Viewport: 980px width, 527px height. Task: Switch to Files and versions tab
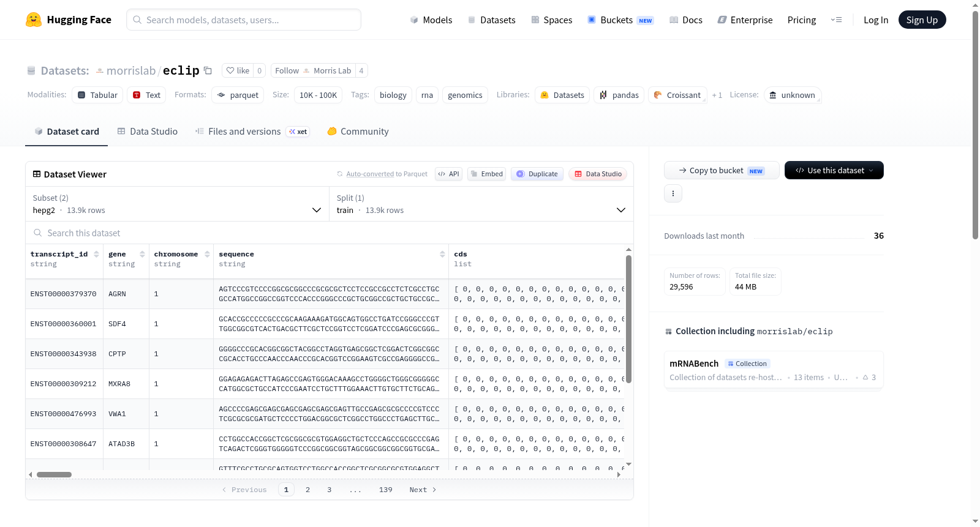click(252, 132)
